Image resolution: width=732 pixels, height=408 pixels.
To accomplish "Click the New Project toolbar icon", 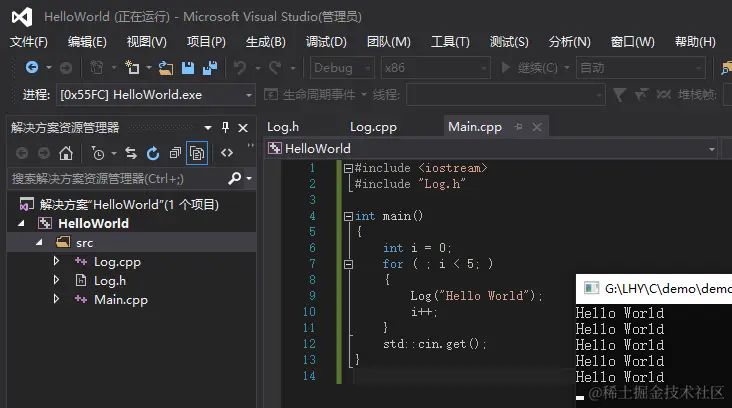I will 132,68.
